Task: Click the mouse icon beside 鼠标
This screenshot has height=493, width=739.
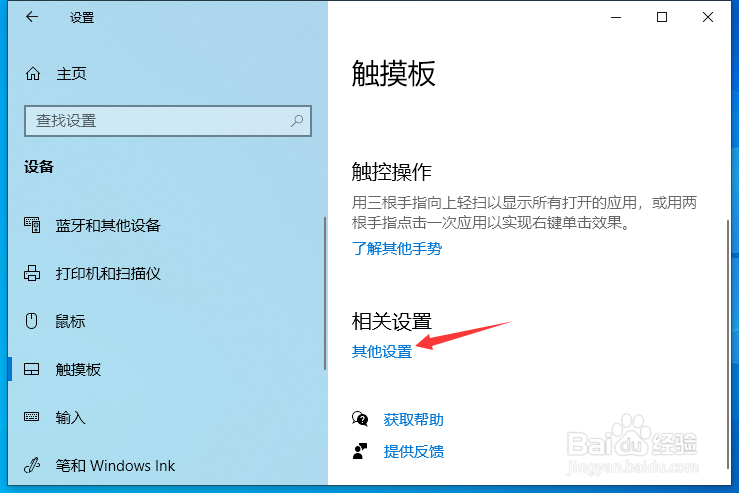Action: pos(32,321)
